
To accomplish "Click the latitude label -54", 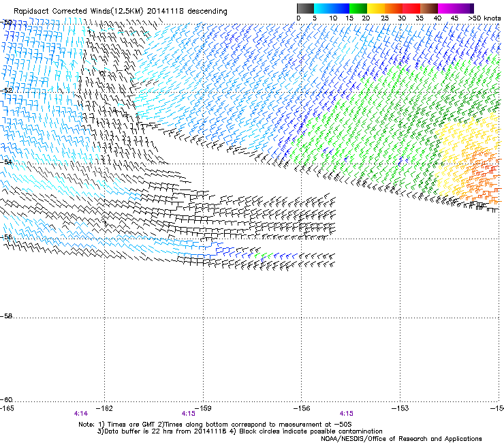I will pos(6,162).
